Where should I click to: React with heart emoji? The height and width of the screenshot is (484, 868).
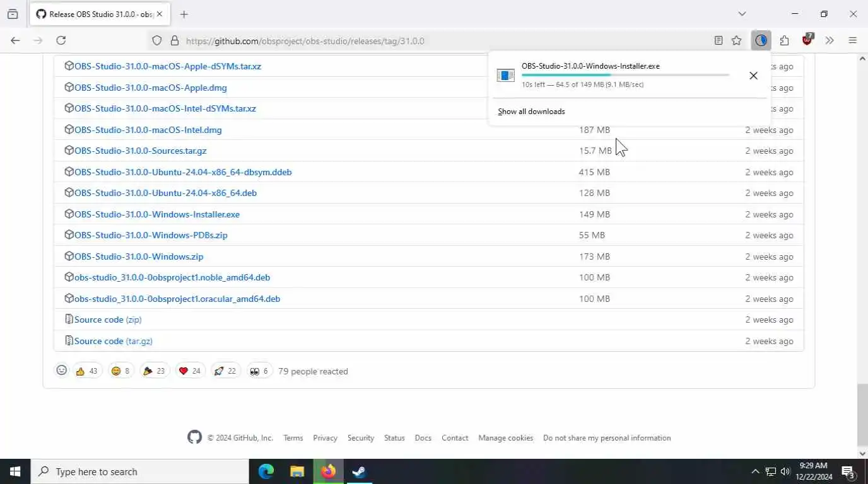[x=190, y=371]
